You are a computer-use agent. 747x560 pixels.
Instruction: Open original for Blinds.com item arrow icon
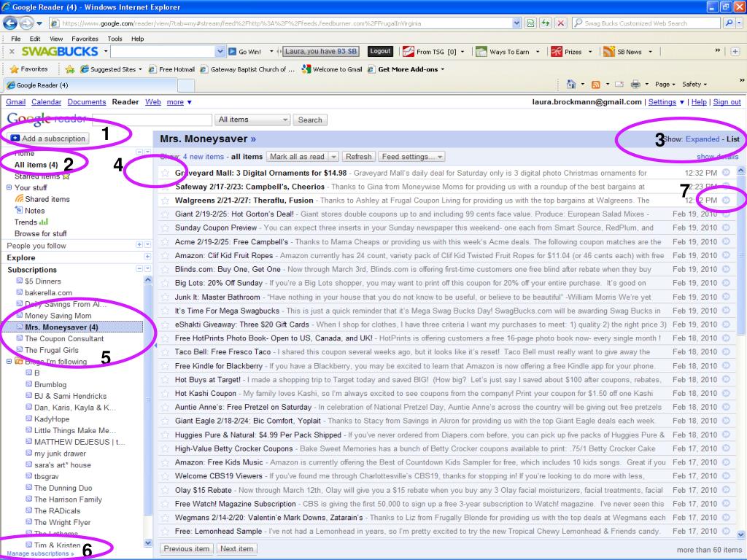(x=726, y=268)
